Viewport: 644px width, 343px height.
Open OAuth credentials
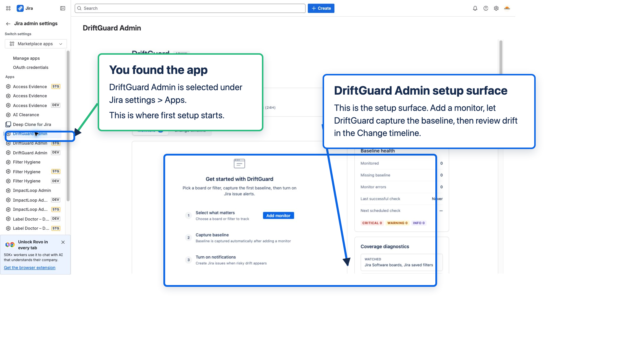[30, 67]
